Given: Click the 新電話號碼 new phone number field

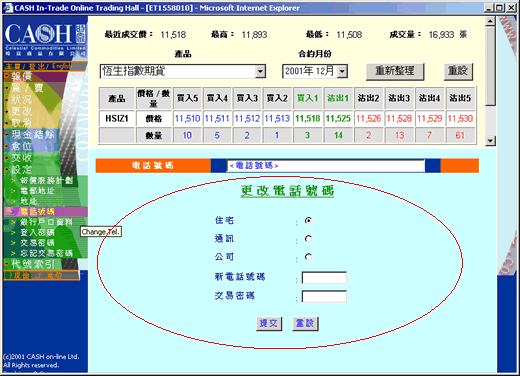Looking at the screenshot, I should pos(324,278).
